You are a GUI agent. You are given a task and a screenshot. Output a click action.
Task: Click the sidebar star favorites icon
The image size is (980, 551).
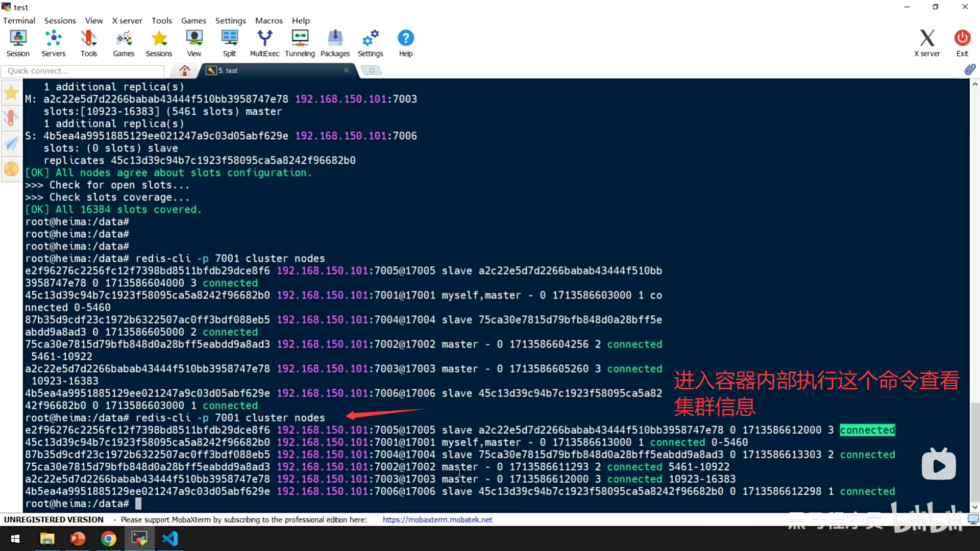point(11,93)
